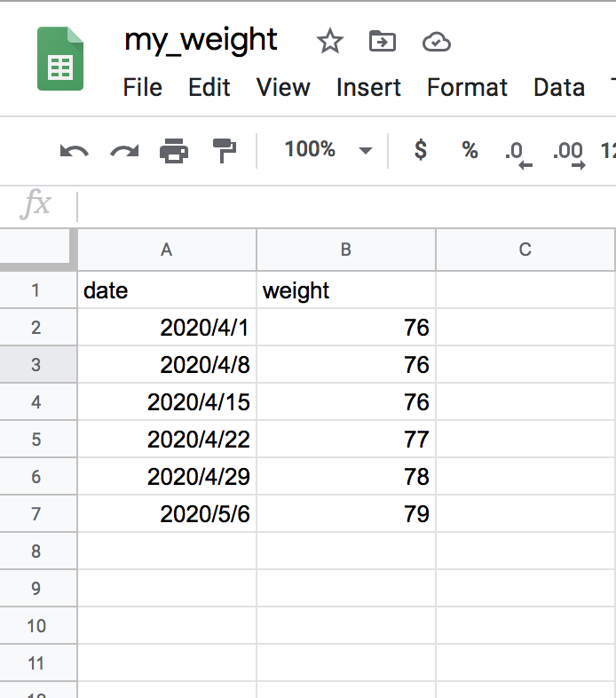Click the my_weight document title

click(201, 41)
